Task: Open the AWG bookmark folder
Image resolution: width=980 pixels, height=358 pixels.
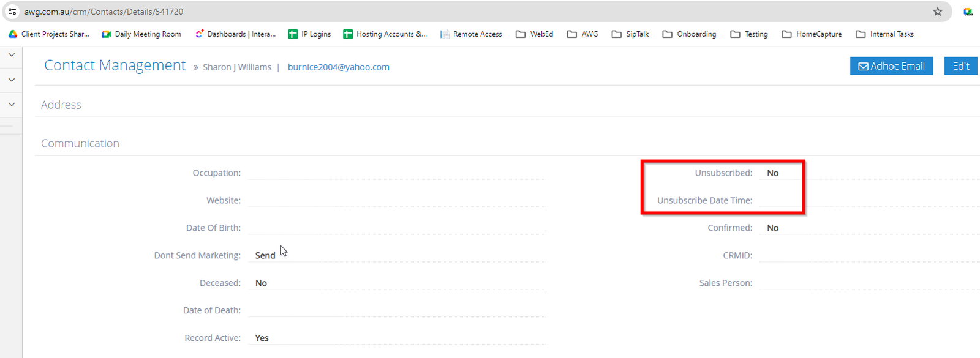Action: point(582,34)
